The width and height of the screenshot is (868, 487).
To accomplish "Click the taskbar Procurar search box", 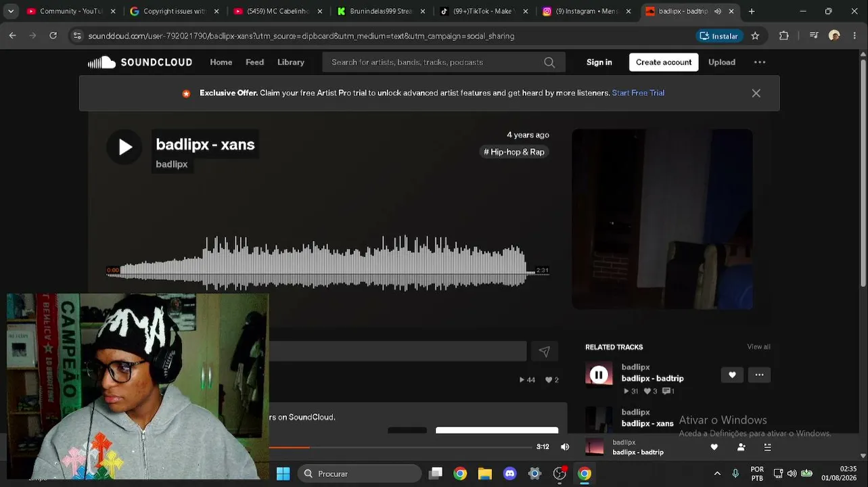I will pos(359,473).
